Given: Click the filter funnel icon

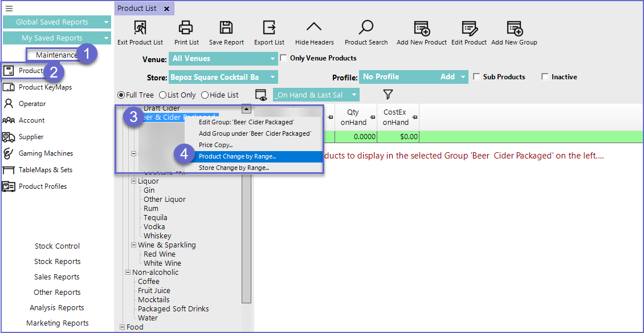Looking at the screenshot, I should [x=388, y=95].
